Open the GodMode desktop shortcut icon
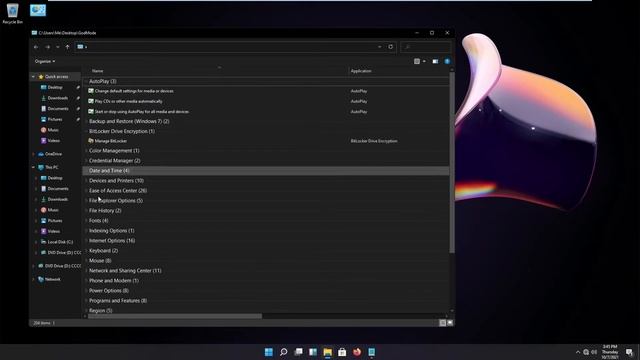 tap(38, 10)
